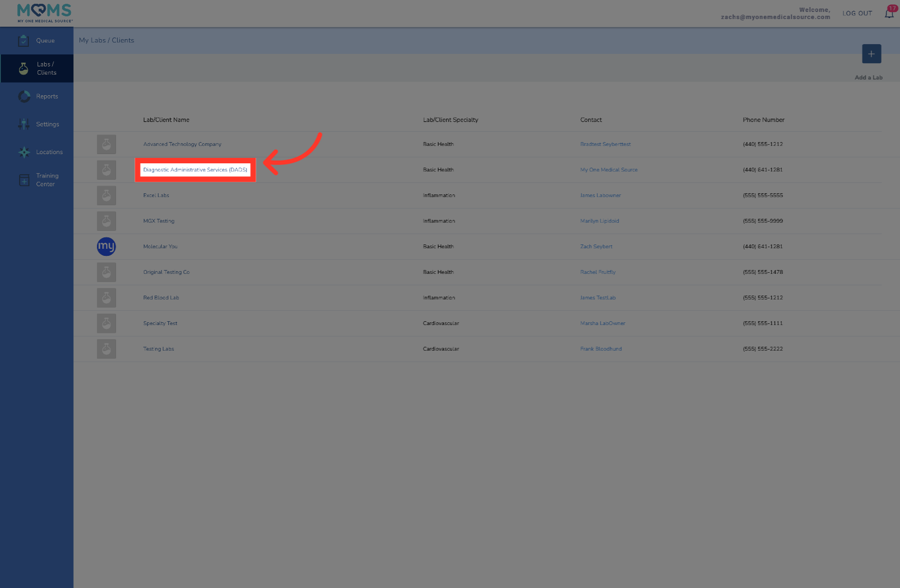Select Labs / Clients in sidebar
The height and width of the screenshot is (588, 900).
click(x=37, y=69)
